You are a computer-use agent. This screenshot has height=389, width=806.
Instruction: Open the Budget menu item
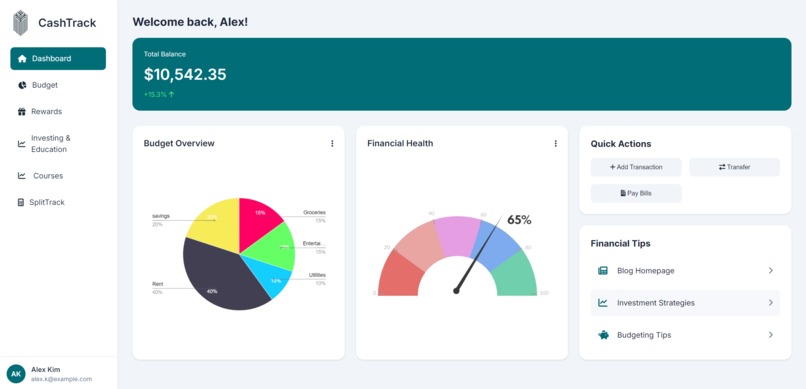click(58, 85)
